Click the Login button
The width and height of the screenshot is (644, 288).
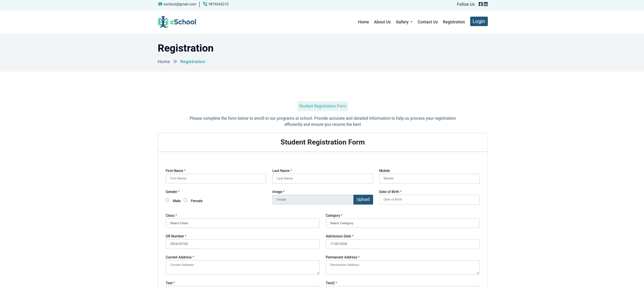tap(479, 21)
